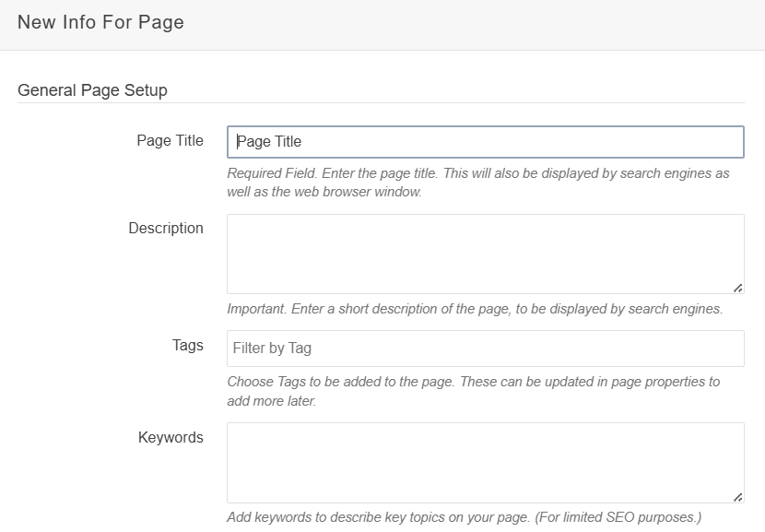Click the "New Info For Page" heading
The width and height of the screenshot is (765, 532).
pos(100,23)
